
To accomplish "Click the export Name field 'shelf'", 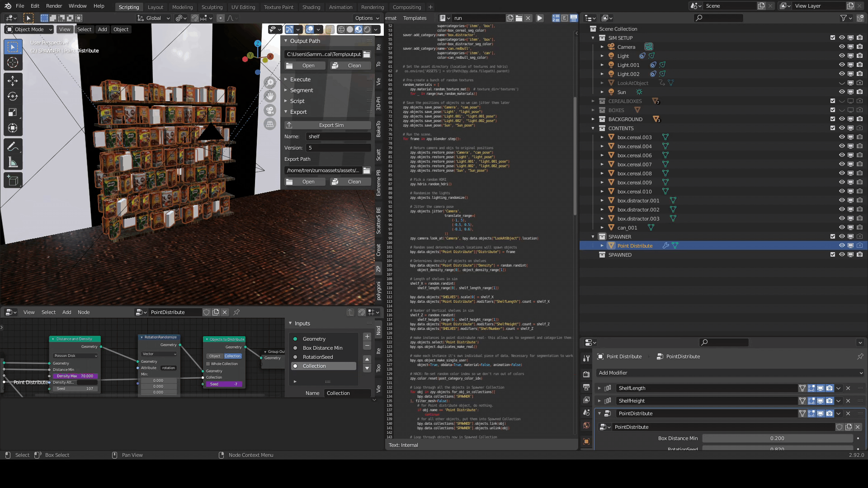I will pyautogui.click(x=338, y=136).
